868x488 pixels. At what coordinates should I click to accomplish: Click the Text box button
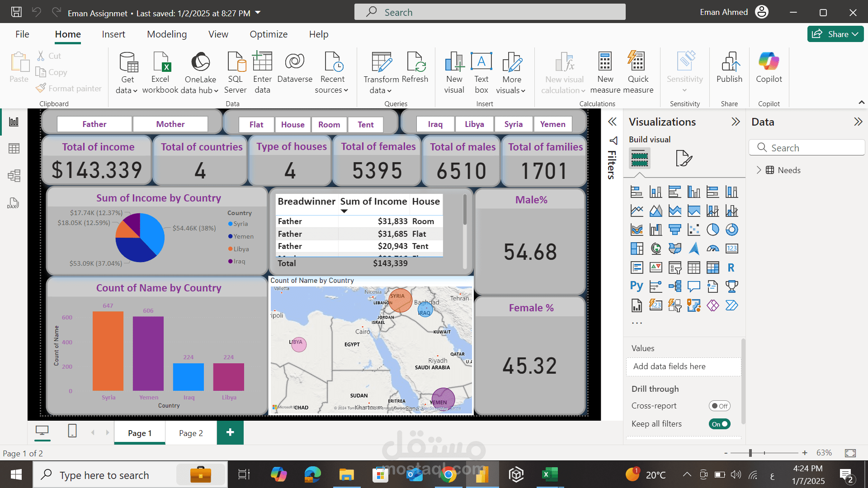[481, 72]
